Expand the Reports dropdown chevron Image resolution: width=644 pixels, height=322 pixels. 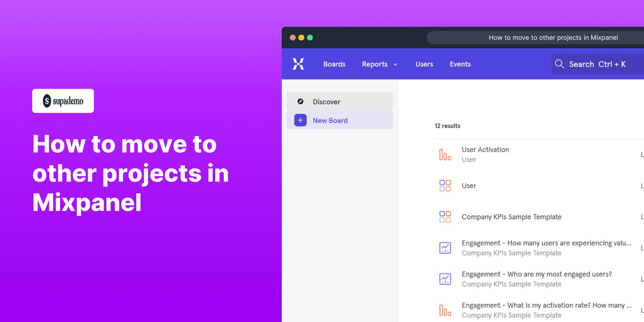click(x=396, y=64)
